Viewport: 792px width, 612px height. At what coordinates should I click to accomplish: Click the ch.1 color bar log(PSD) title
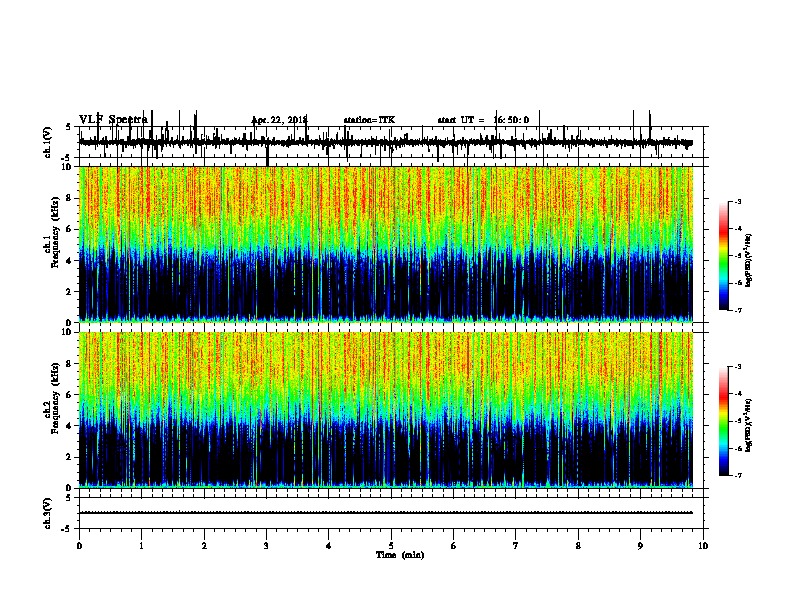pos(749,260)
